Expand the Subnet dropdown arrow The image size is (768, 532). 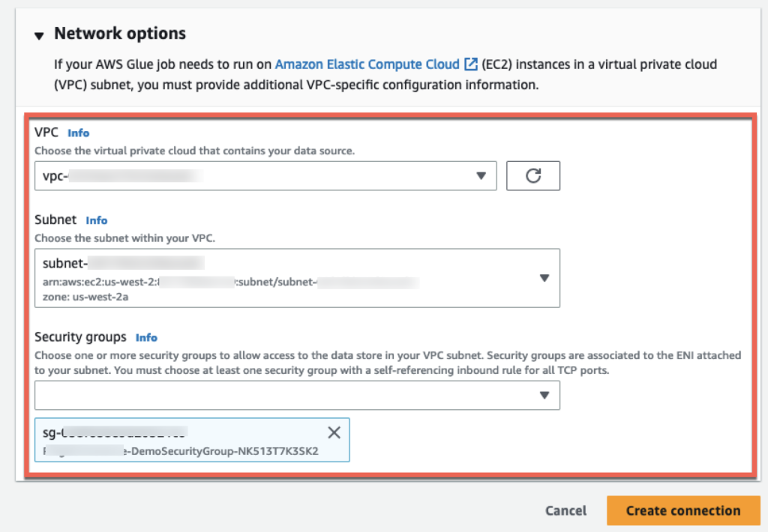point(544,278)
